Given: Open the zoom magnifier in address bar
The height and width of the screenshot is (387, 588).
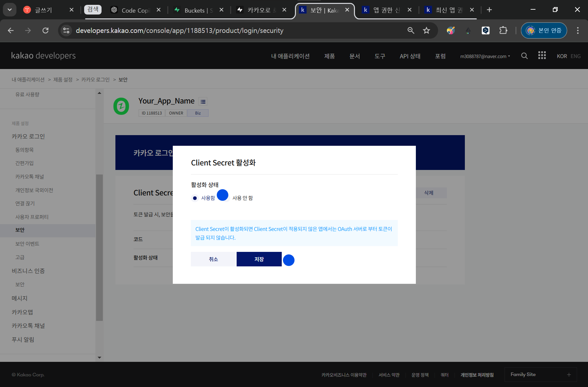Looking at the screenshot, I should tap(411, 31).
